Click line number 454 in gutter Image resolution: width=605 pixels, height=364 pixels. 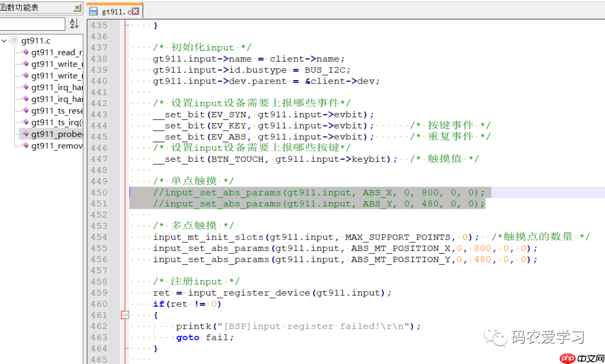point(99,237)
